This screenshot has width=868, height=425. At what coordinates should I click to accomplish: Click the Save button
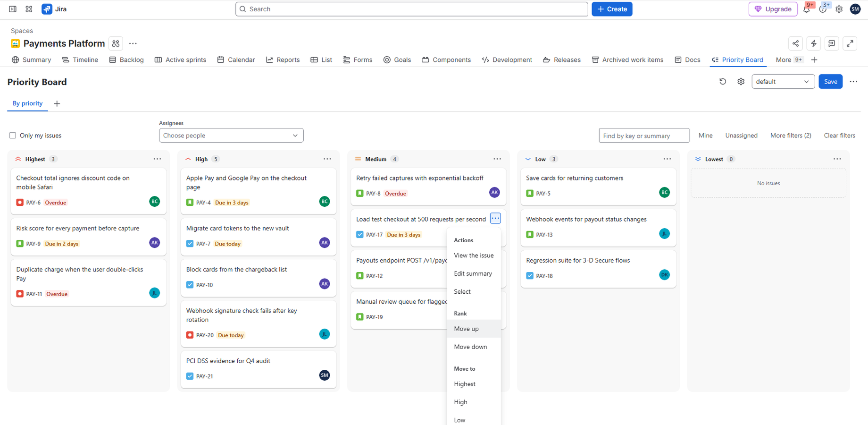point(830,82)
